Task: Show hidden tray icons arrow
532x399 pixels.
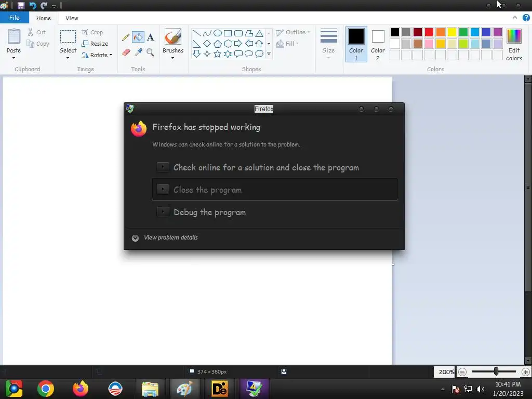Action: coord(443,389)
